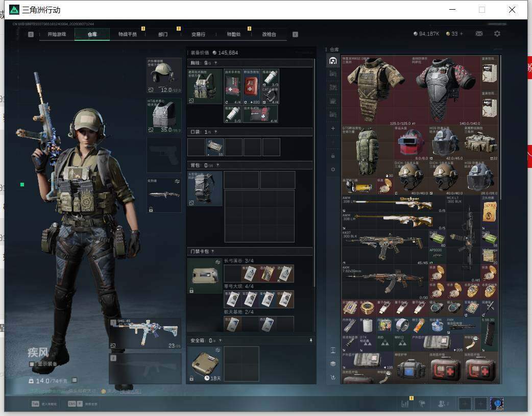This screenshot has height=416, width=532.
Task: Open the weight details list icon
Action: click(x=75, y=380)
